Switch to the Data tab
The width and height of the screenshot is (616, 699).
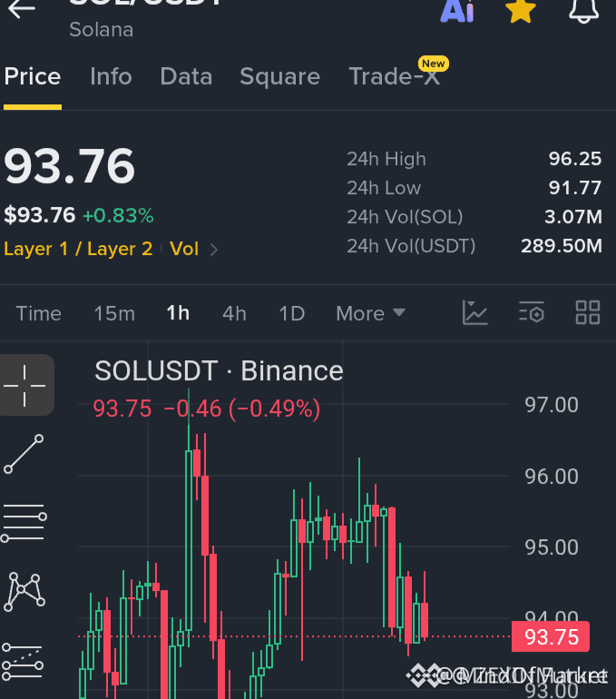(186, 76)
